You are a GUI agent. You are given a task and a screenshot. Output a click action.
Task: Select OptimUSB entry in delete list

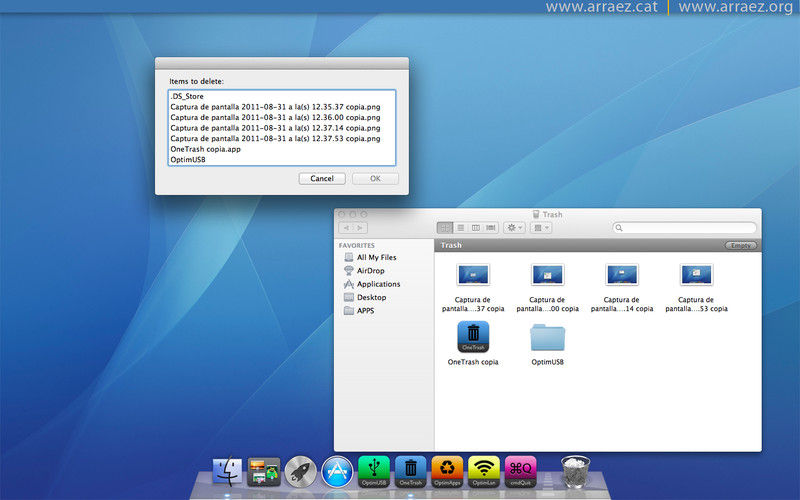[x=282, y=159]
